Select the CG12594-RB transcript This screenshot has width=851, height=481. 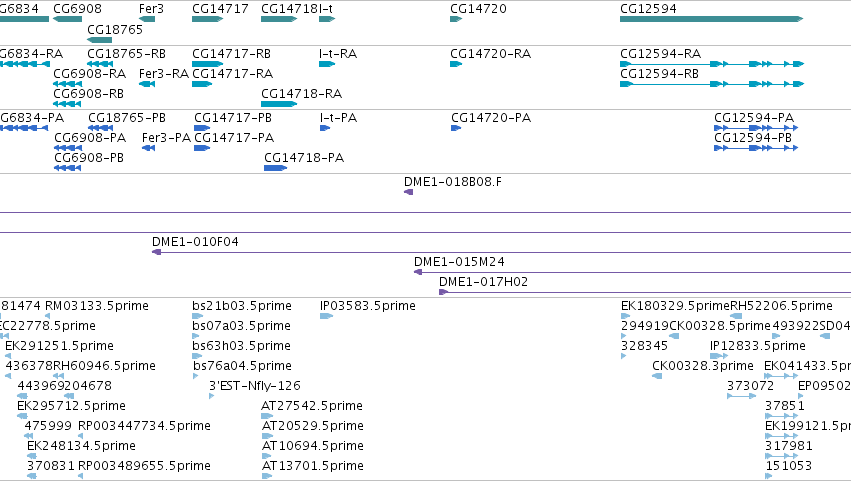click(x=712, y=84)
